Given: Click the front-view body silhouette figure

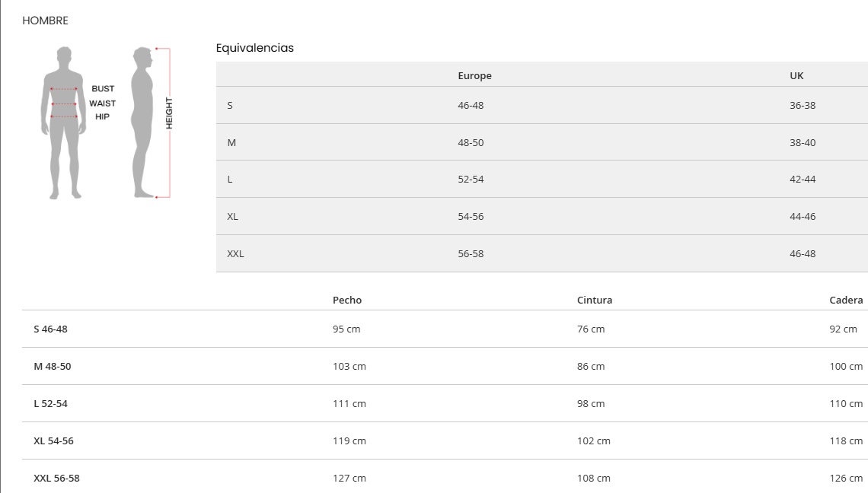Looking at the screenshot, I should 64,122.
